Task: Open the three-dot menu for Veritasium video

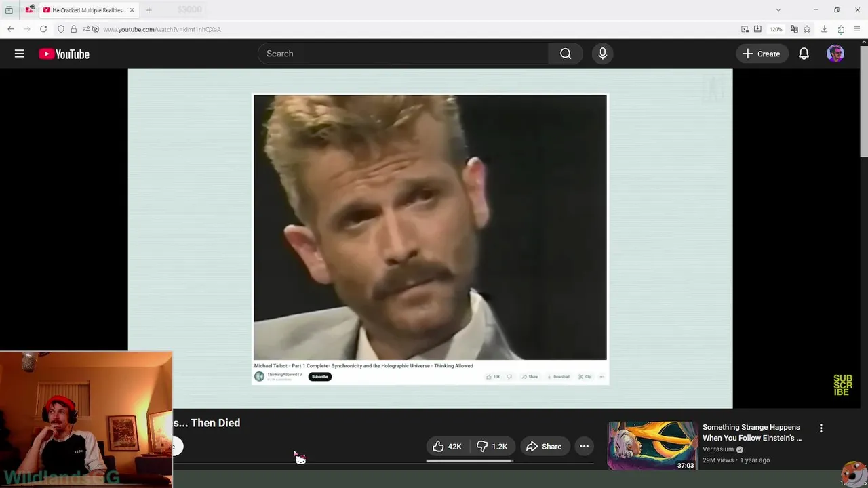Action: (x=821, y=428)
